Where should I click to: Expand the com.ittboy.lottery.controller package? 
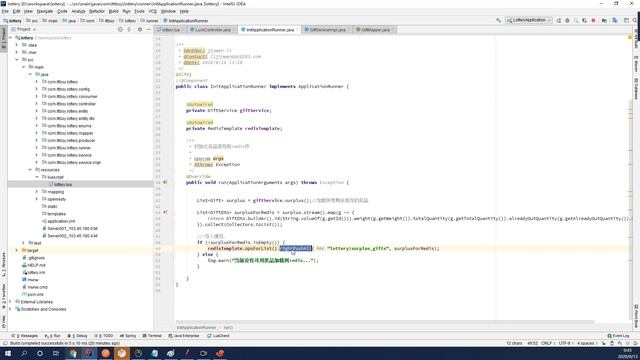36,104
